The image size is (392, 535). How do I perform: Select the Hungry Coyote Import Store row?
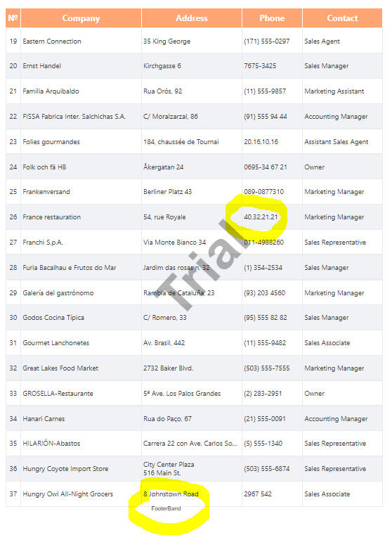click(x=194, y=468)
